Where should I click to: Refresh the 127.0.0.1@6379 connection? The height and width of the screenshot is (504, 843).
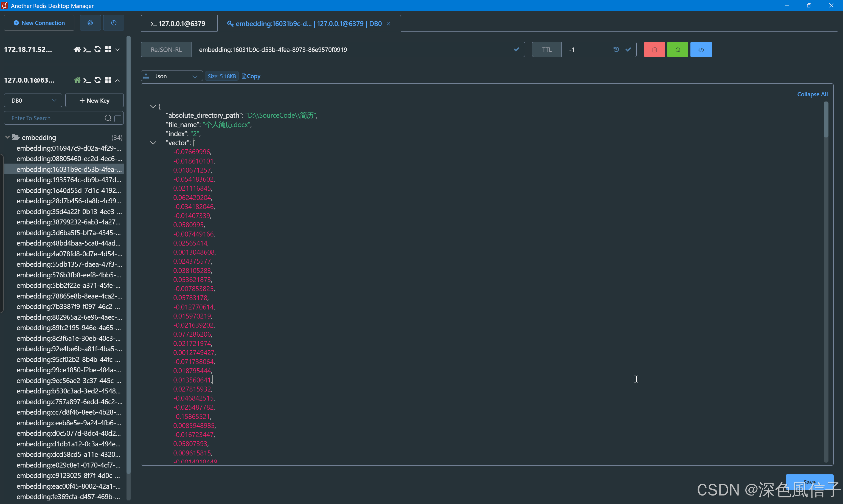(97, 80)
